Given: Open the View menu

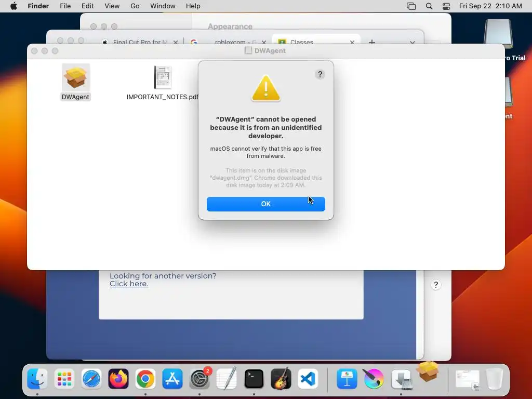Looking at the screenshot, I should 112,6.
